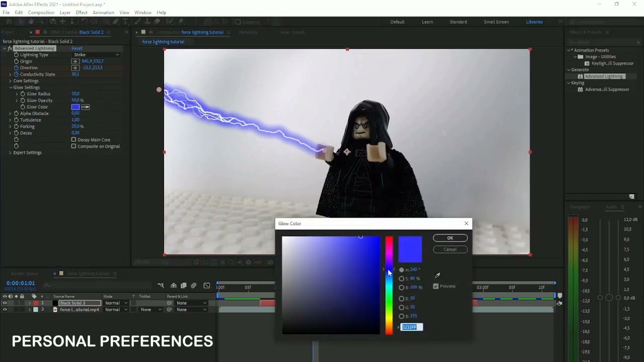
Task: Click current timecode 0:00:01:01
Action: coord(21,284)
